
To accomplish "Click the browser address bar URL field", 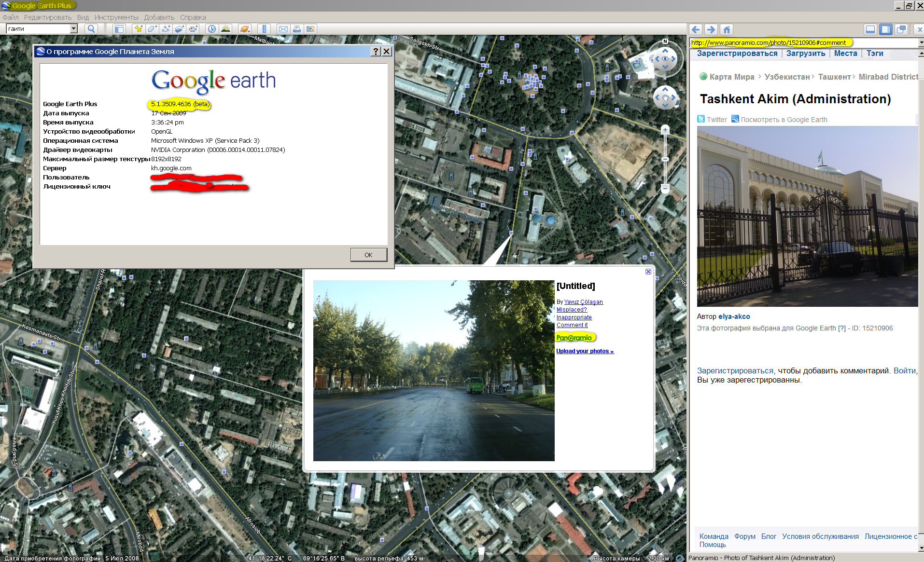I will pos(803,42).
